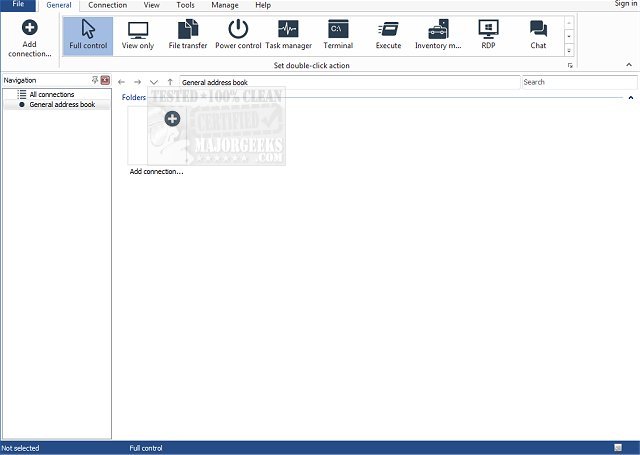Screen dimensions: 640x455
Task: Choose RDP connection mode
Action: (x=488, y=35)
